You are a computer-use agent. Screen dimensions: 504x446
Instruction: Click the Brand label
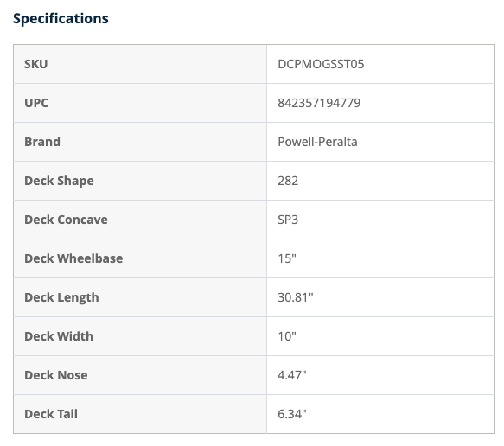(42, 142)
